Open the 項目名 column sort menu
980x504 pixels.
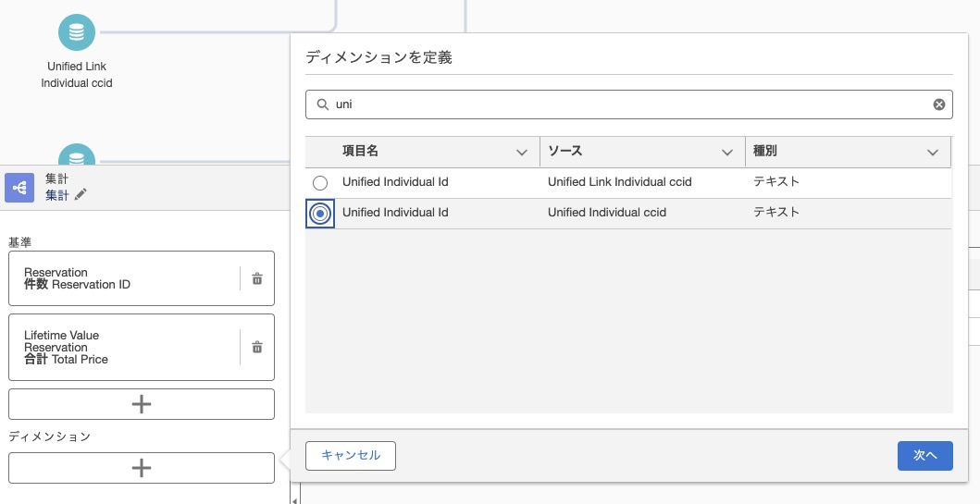(522, 152)
